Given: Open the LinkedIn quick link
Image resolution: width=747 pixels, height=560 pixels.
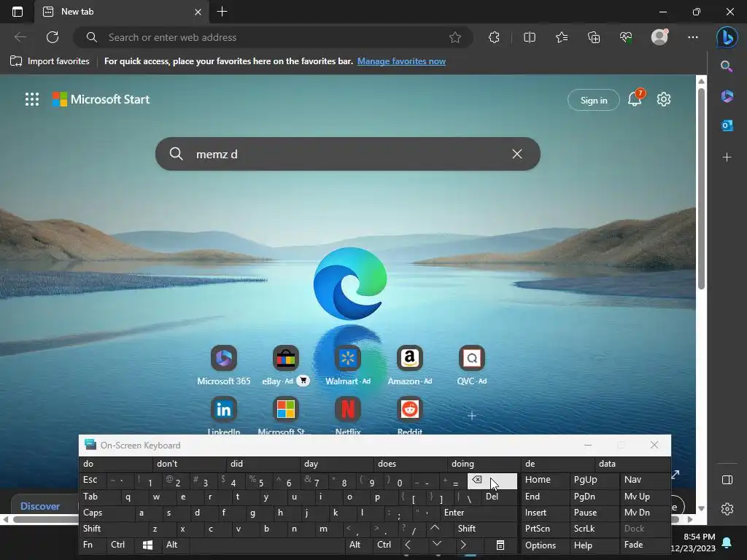Looking at the screenshot, I should 224,416.
